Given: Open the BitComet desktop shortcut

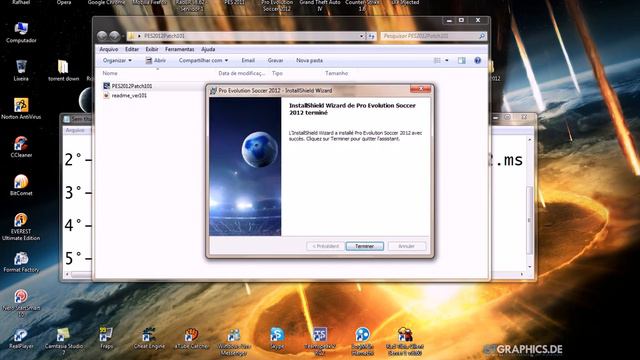Looking at the screenshot, I should (x=21, y=185).
